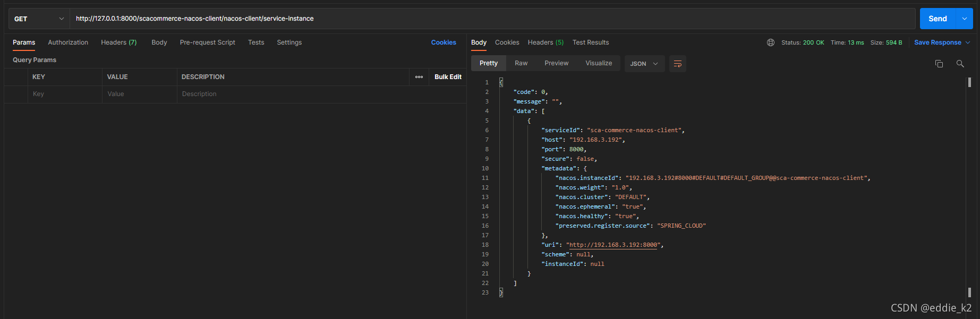Click the "scheme" key
The height and width of the screenshot is (319, 980).
(x=555, y=254)
